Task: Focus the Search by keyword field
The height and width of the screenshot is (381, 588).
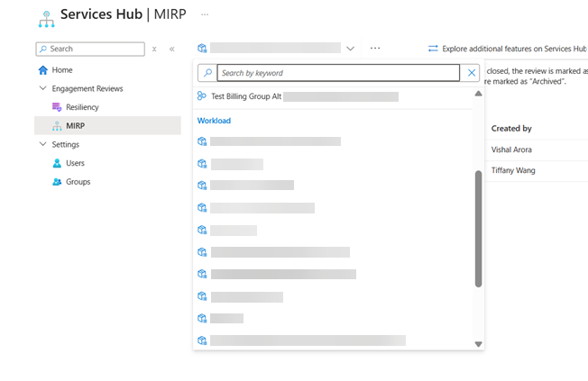Action: click(x=338, y=73)
